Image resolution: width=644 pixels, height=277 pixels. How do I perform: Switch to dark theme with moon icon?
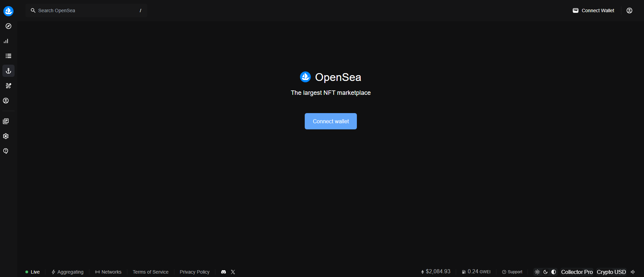(x=545, y=272)
